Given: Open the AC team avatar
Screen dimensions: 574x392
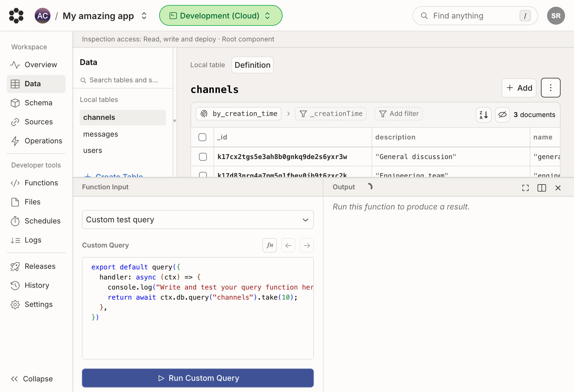Looking at the screenshot, I should [43, 16].
